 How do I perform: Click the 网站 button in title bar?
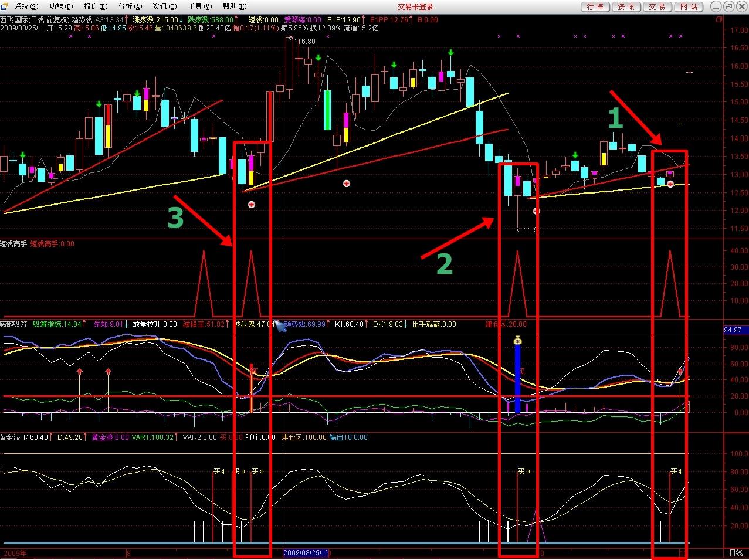pyautogui.click(x=689, y=6)
